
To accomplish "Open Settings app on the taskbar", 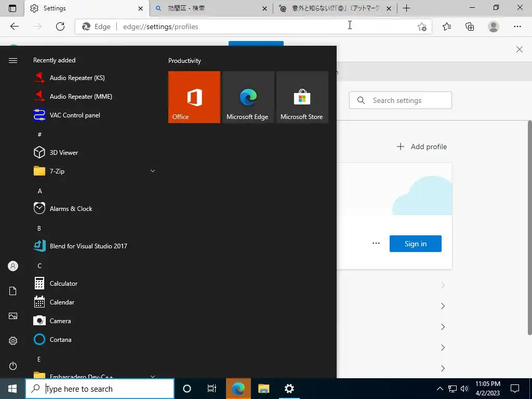I will click(289, 389).
